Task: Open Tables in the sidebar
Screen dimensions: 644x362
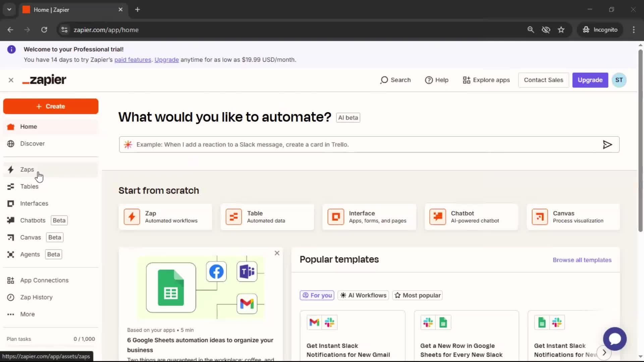Action: (50, 186)
